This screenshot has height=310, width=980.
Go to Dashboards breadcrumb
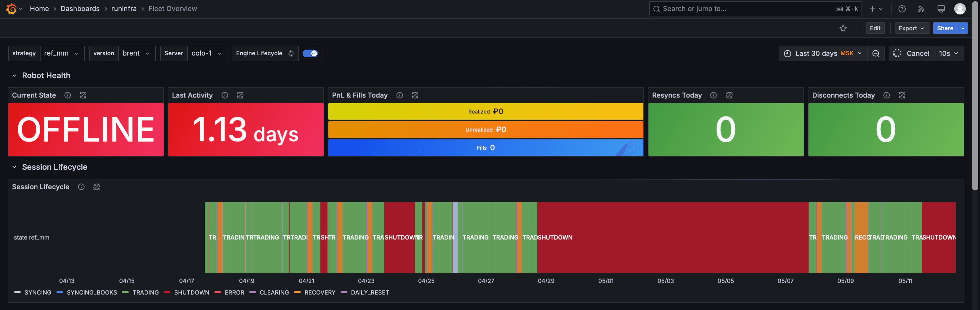[80, 9]
